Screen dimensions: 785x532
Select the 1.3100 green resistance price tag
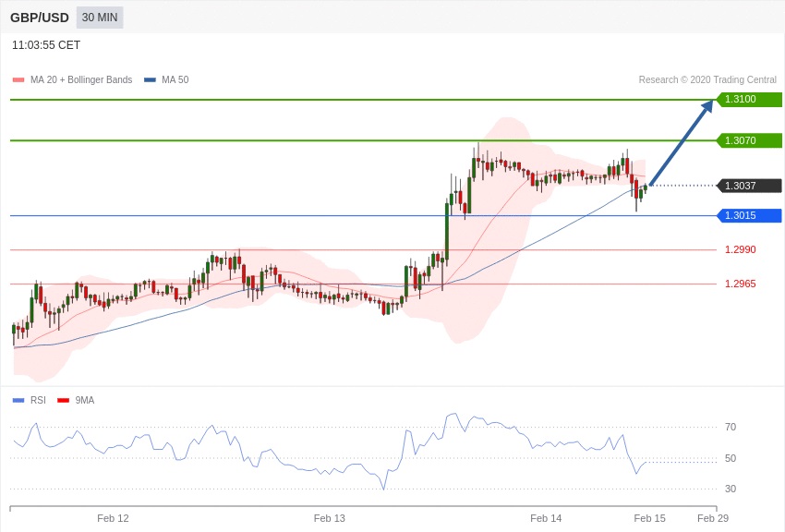coord(749,100)
